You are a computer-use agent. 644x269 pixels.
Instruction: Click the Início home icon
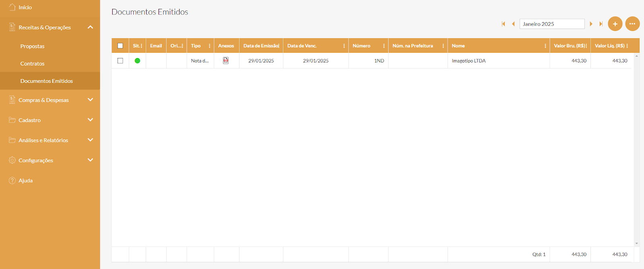pos(12,7)
